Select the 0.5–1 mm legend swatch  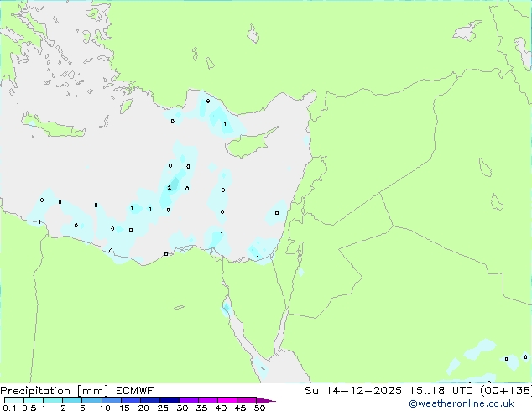[34, 400]
